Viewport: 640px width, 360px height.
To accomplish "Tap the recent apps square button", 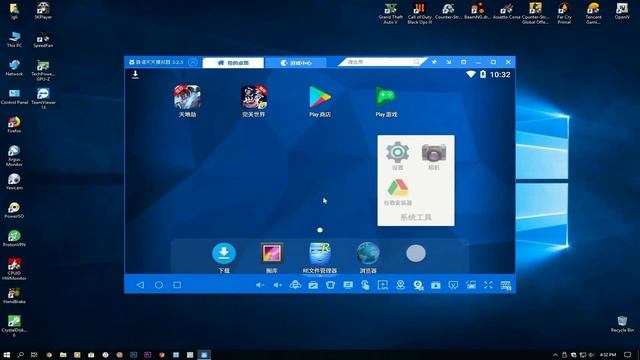I will [177, 285].
